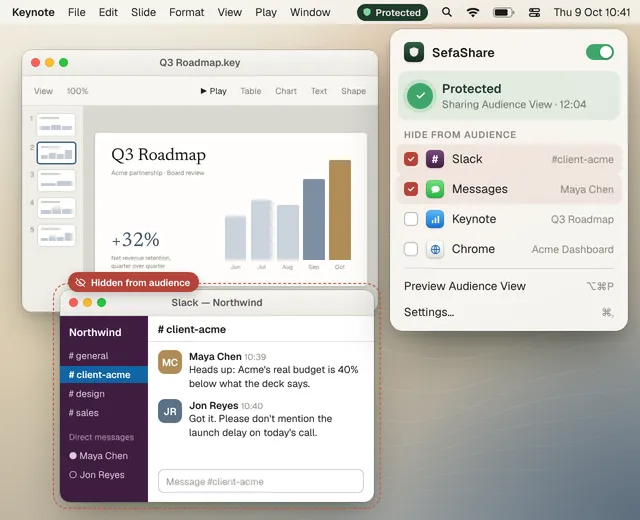Open the Slide menu

tap(143, 13)
